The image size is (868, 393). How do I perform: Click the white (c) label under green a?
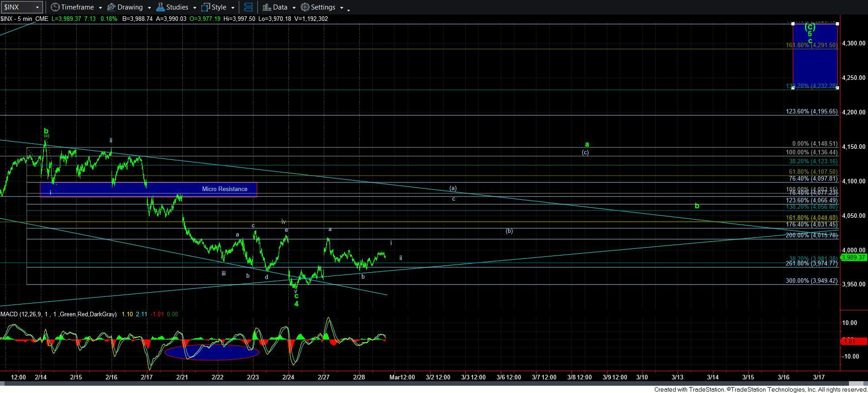[x=585, y=152]
